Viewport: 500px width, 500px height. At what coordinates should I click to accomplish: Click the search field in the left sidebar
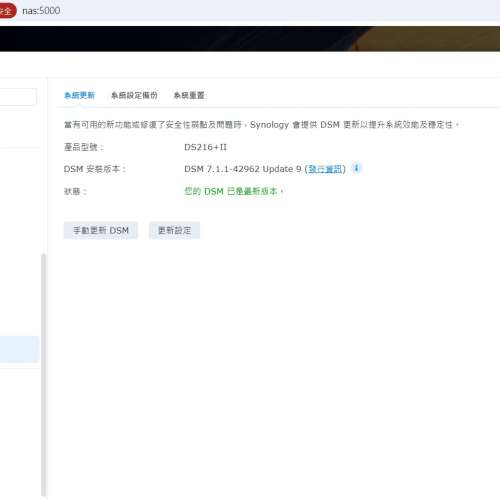[17, 97]
